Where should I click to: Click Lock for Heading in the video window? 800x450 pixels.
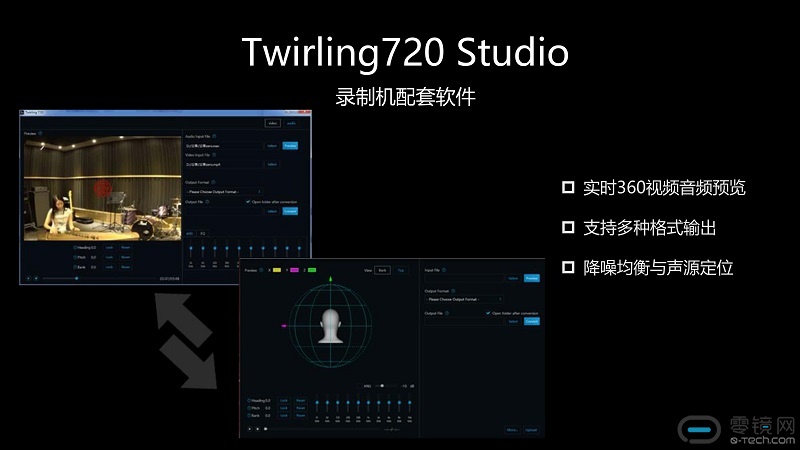[109, 247]
